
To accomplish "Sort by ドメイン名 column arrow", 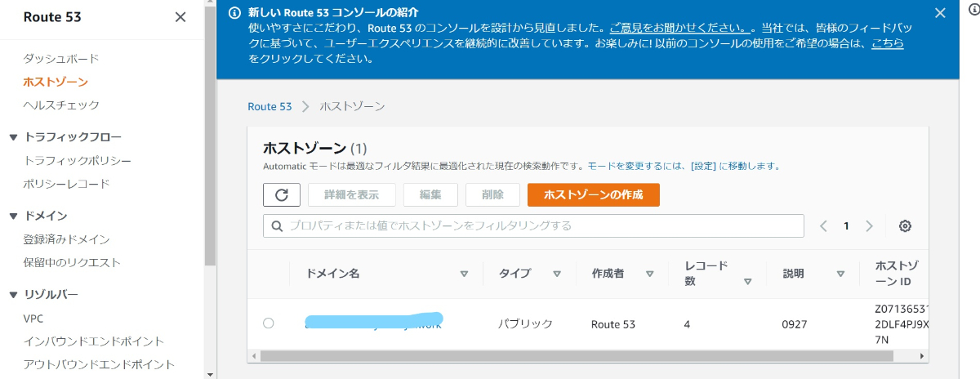I will (x=464, y=274).
